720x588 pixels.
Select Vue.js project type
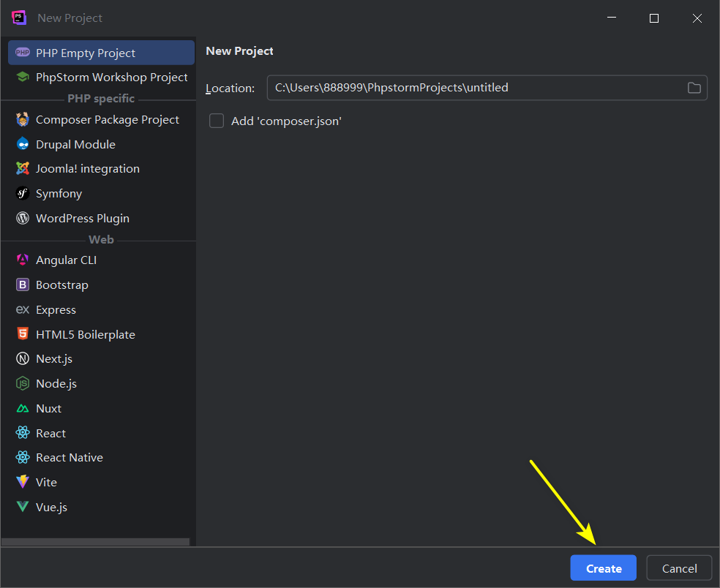(101, 507)
